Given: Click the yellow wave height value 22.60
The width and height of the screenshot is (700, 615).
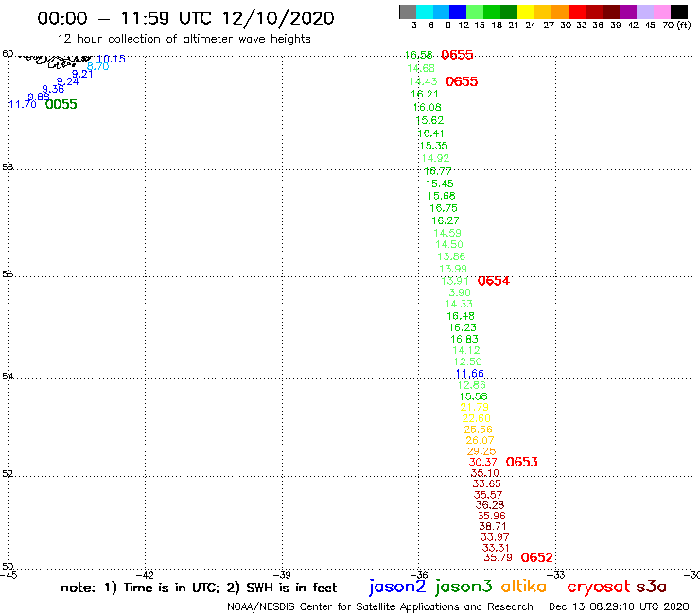Looking at the screenshot, I should [x=477, y=418].
